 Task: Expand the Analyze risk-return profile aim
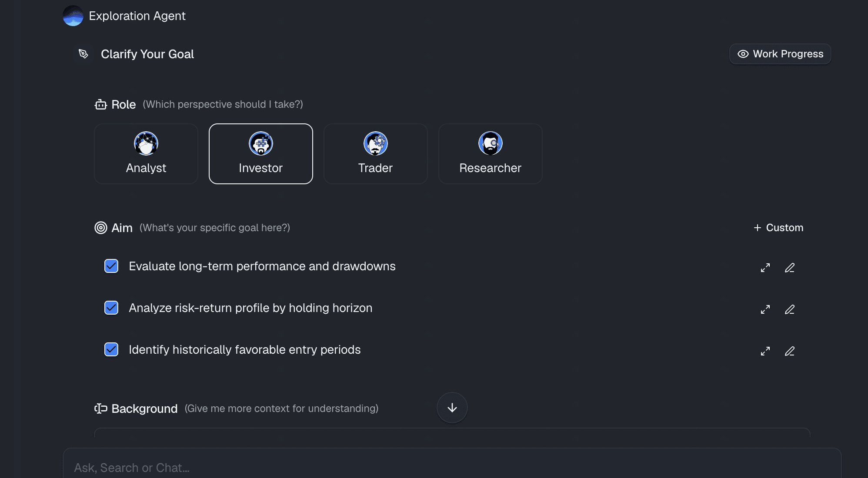(x=765, y=309)
